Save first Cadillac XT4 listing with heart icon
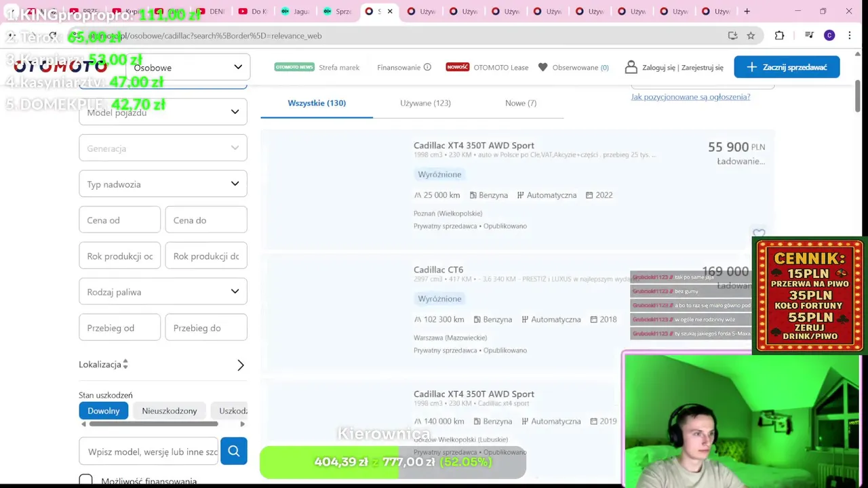This screenshot has height=488, width=868. pyautogui.click(x=759, y=234)
